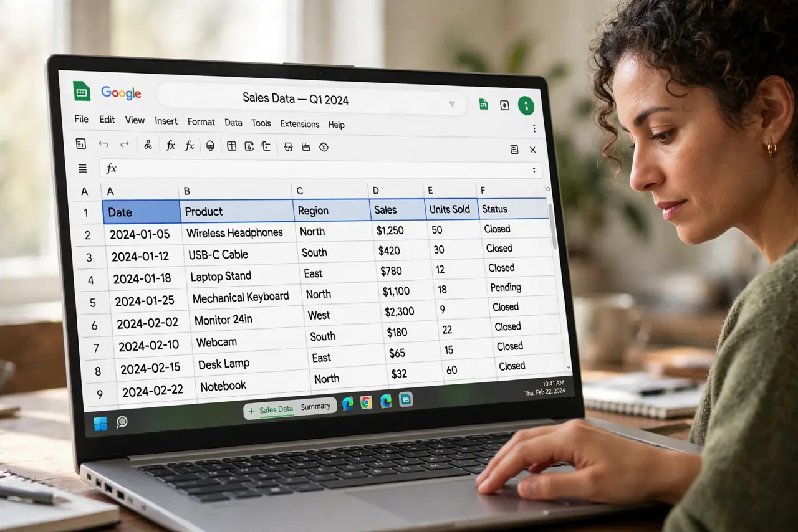The image size is (798, 532).
Task: Open the three-dot menu below avatar
Action: [x=534, y=128]
